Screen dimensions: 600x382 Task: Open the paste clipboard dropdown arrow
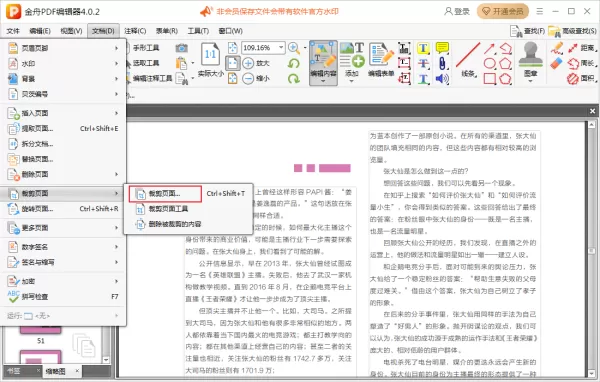coord(192,63)
